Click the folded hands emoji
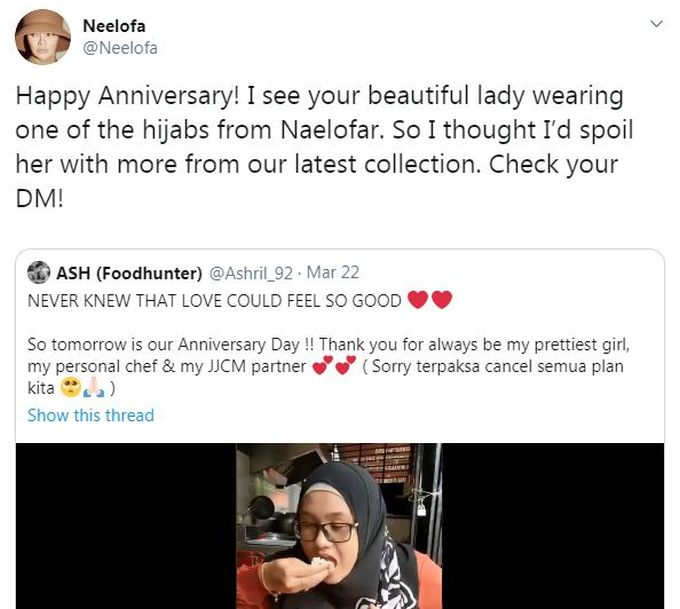This screenshot has height=609, width=680. (x=94, y=387)
